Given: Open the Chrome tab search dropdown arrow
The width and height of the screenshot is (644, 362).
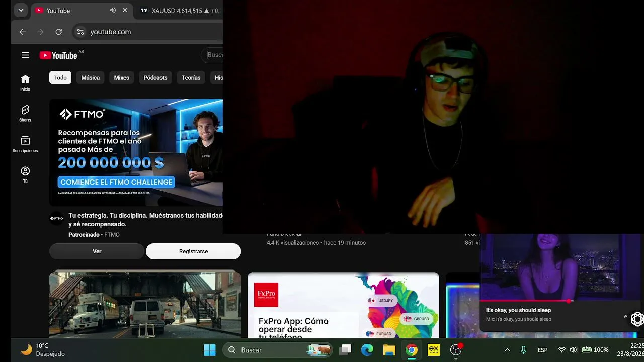Looking at the screenshot, I should (x=21, y=10).
